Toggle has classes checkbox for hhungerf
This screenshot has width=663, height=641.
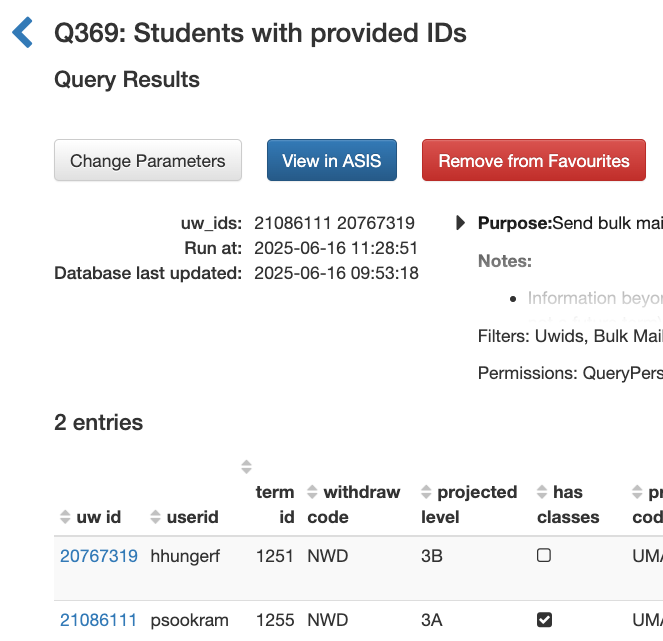coord(544,556)
